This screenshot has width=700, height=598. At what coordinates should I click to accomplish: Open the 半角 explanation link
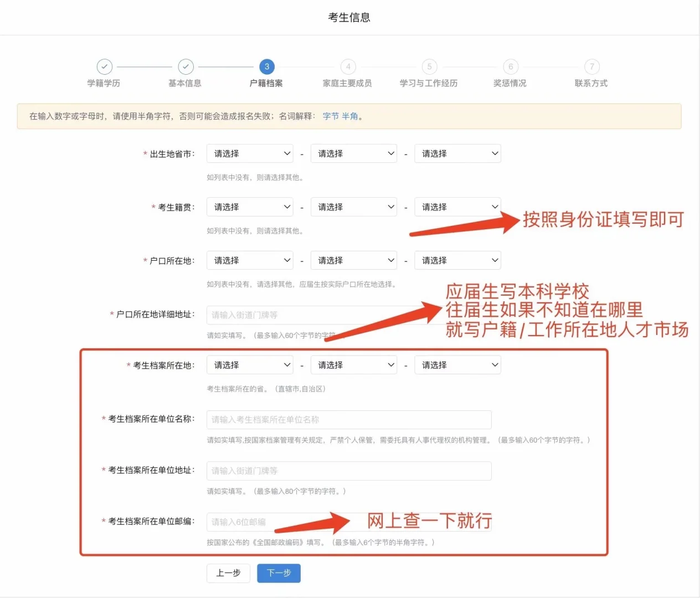tap(351, 116)
